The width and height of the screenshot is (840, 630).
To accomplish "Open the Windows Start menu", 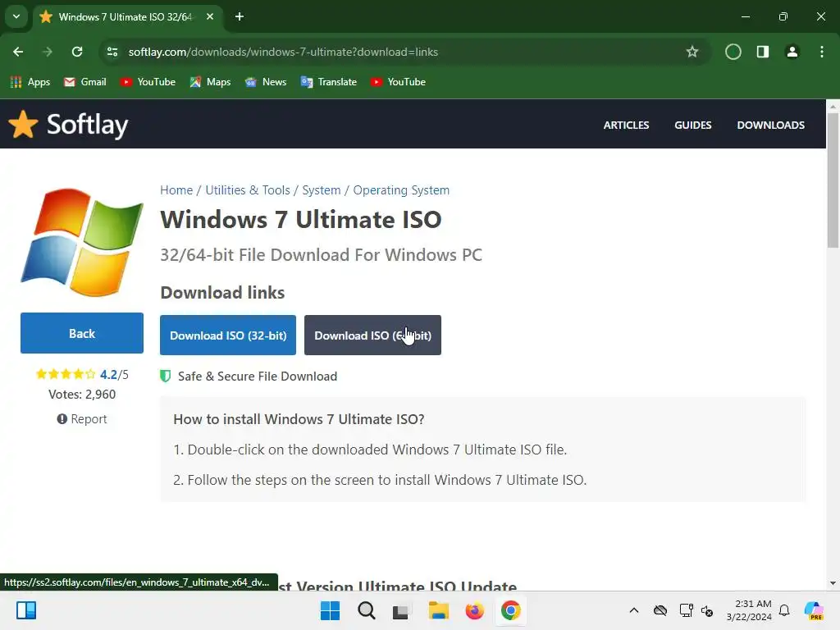I will [330, 610].
